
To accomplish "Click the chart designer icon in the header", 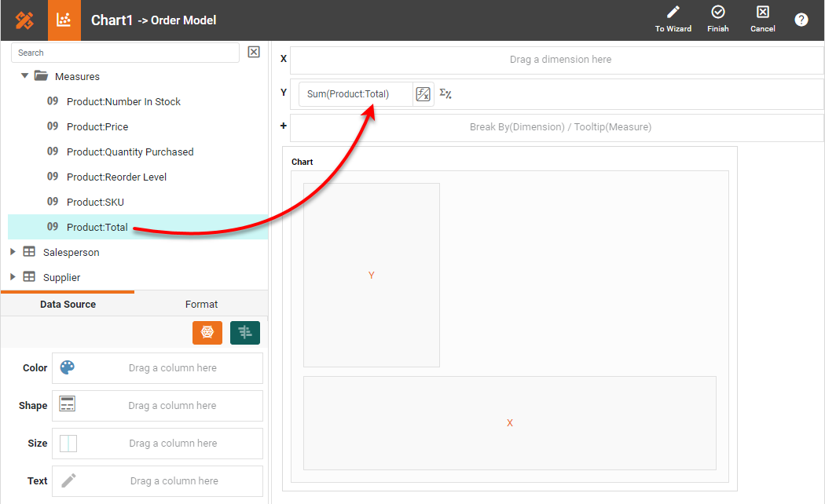I will (x=64, y=19).
